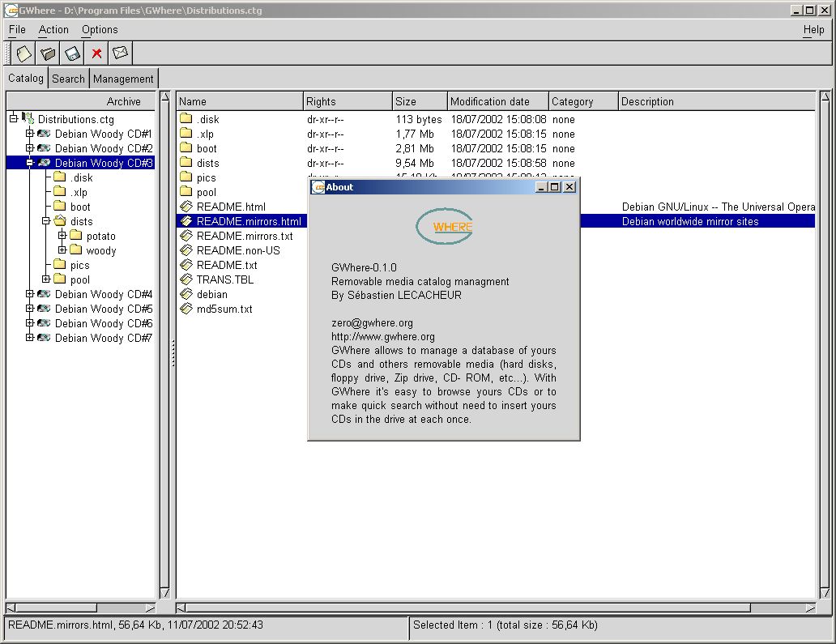Click the open folder icon of dists in tree

click(60, 220)
